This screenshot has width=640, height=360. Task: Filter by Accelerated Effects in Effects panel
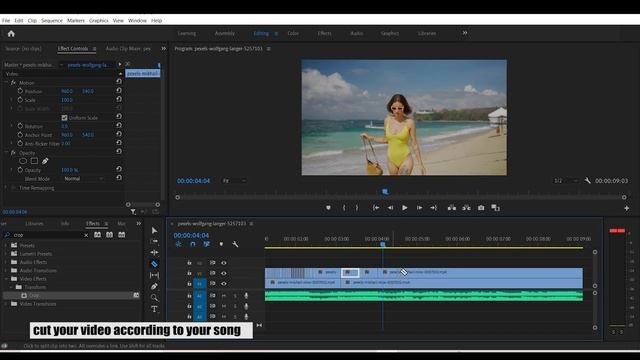coord(97,235)
